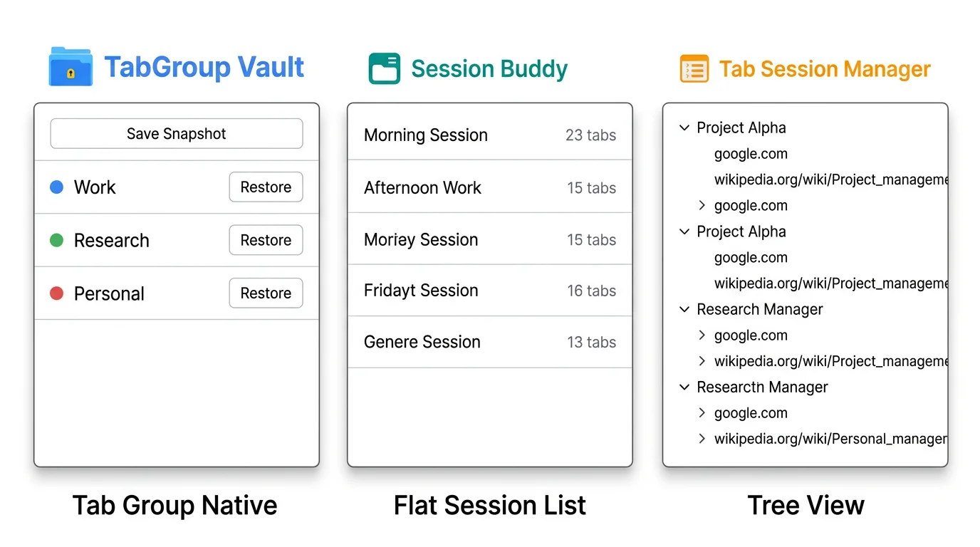980x547 pixels.
Task: Restore the Work tab group
Action: tap(266, 187)
